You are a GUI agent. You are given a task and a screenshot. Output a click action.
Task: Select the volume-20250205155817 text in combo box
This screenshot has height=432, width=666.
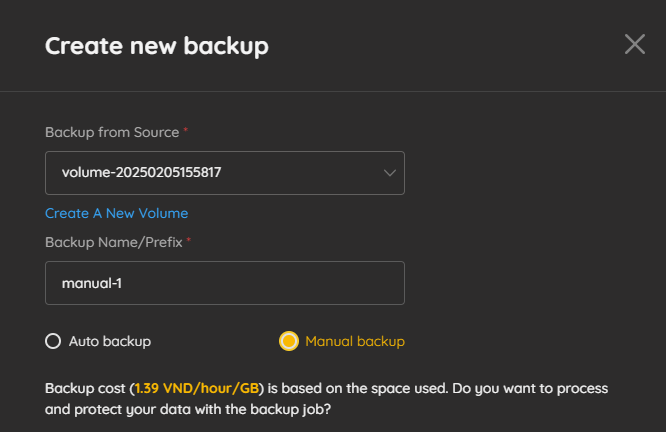(141, 172)
